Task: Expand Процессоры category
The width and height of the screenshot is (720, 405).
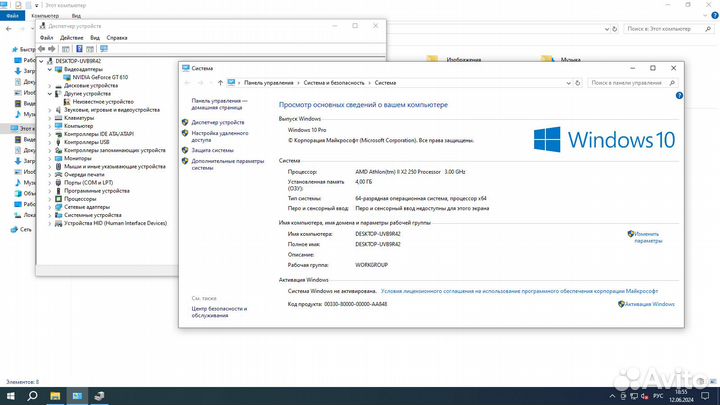Action: 50,199
